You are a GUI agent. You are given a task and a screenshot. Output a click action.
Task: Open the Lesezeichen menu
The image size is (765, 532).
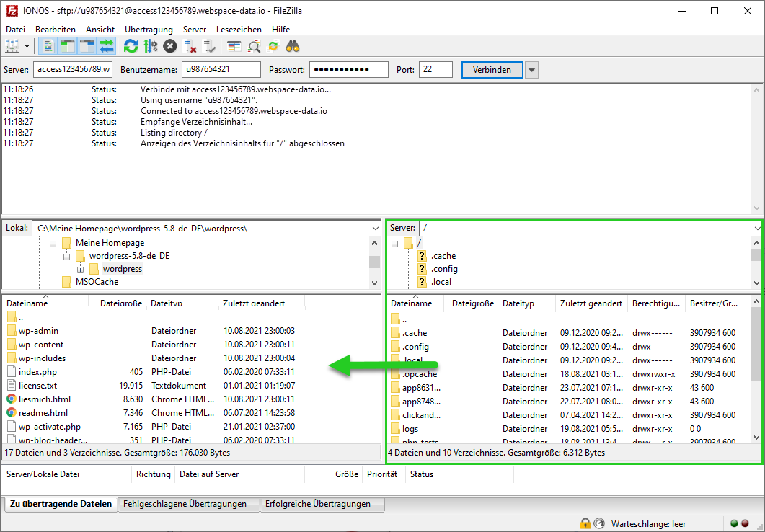(239, 30)
